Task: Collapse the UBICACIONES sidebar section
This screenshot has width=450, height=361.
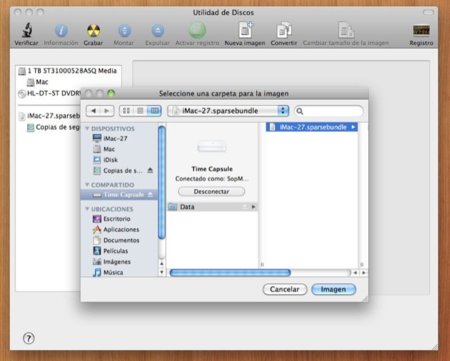Action: (87, 209)
